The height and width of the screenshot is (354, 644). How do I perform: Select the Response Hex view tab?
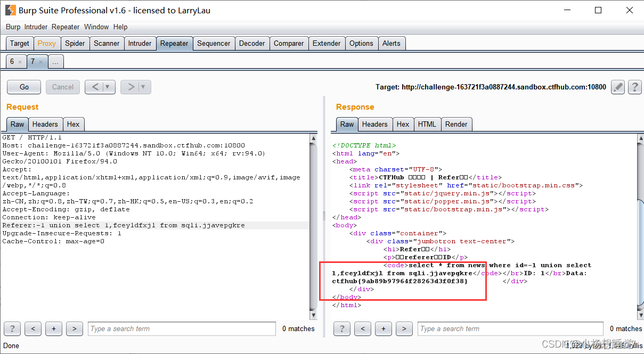pyautogui.click(x=403, y=124)
